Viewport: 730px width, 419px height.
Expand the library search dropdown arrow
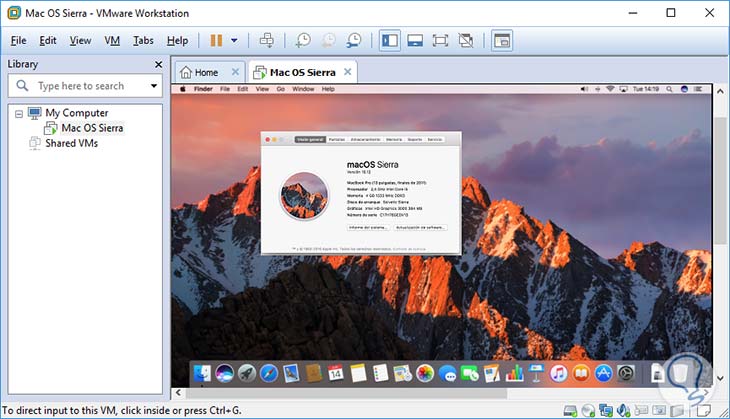click(154, 86)
